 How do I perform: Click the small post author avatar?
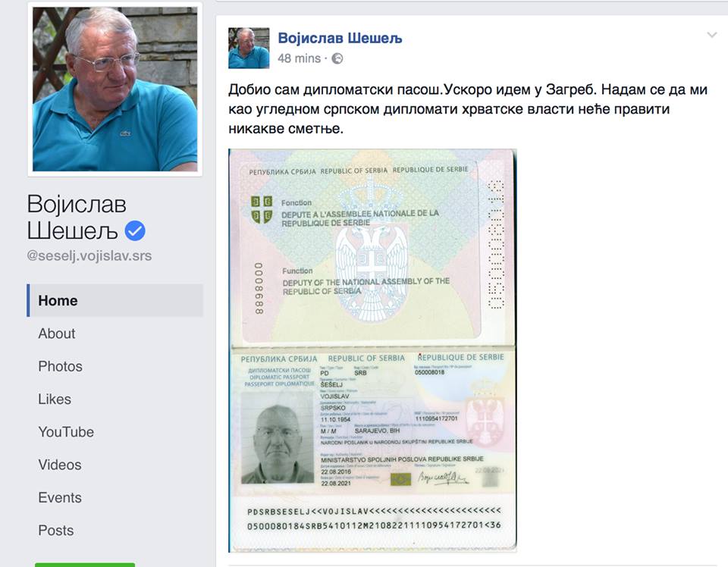[x=249, y=48]
